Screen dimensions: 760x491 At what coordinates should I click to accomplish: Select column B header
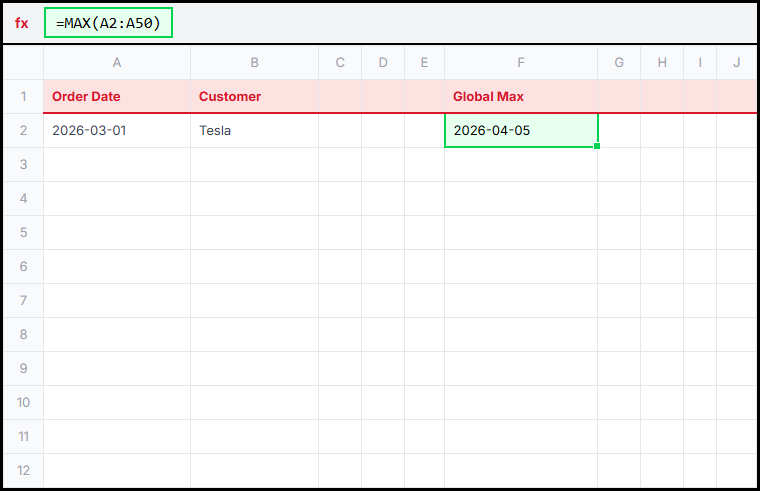click(x=254, y=63)
